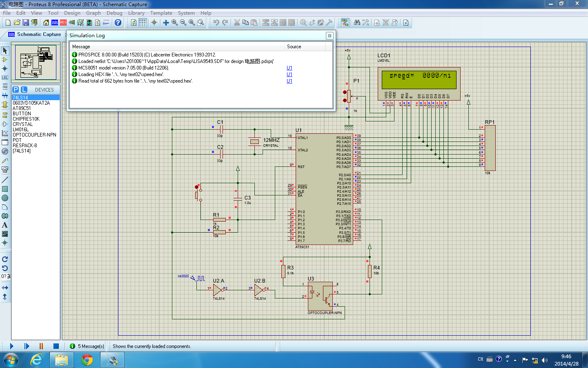This screenshot has height=368, width=588.
Task: Select the Selection mode arrow tool
Action: point(5,51)
